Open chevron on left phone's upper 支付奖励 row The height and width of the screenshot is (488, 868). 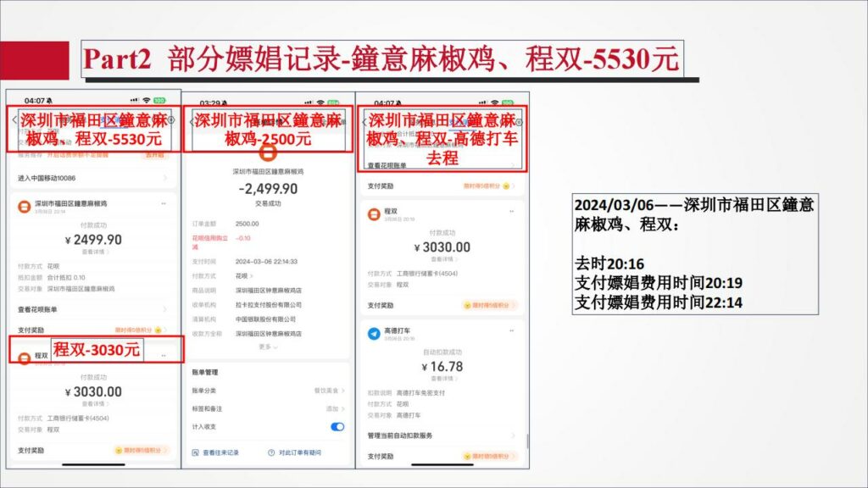165,330
